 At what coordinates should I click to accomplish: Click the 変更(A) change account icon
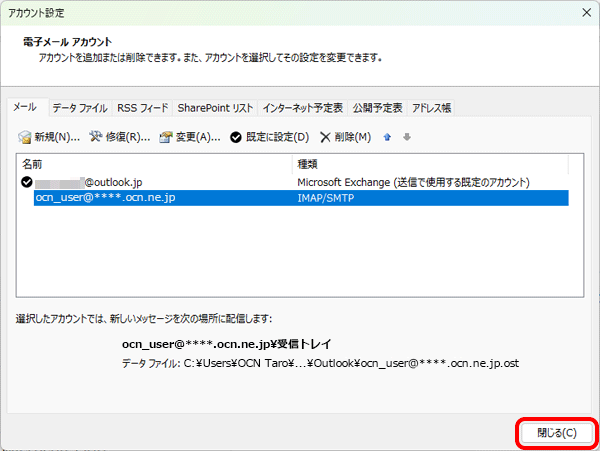click(166, 137)
